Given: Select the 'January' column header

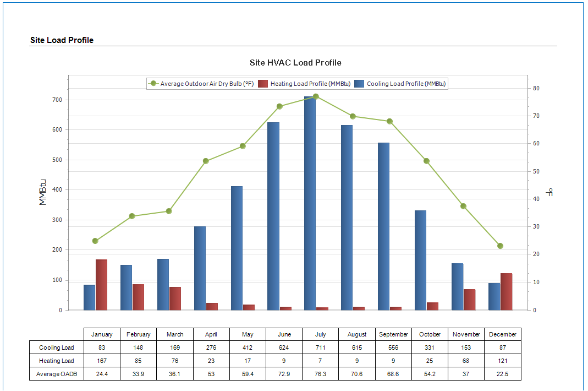Looking at the screenshot, I should click(x=102, y=334).
